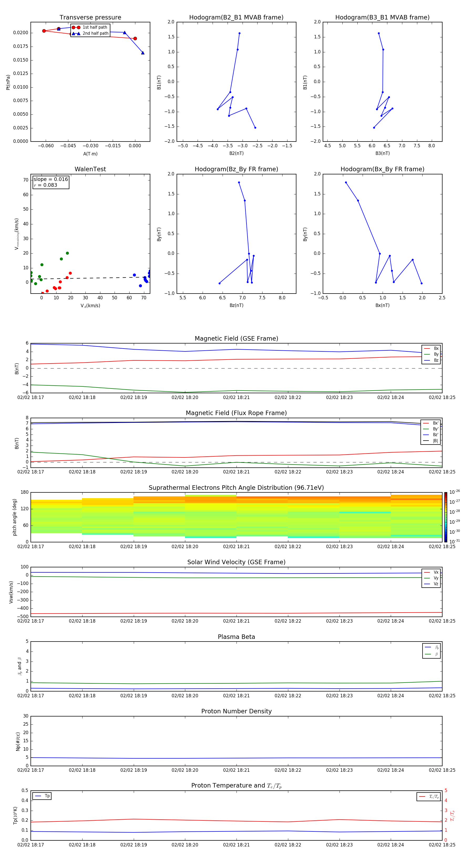Click the red circle '1st half path' legend marker
Screen dimensions: 473x868
point(76,27)
